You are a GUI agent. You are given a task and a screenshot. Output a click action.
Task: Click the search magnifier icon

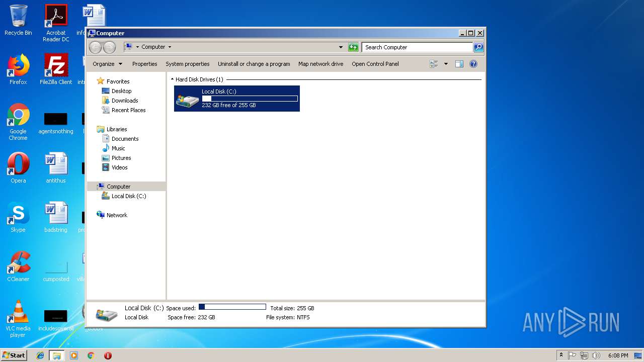tap(478, 47)
